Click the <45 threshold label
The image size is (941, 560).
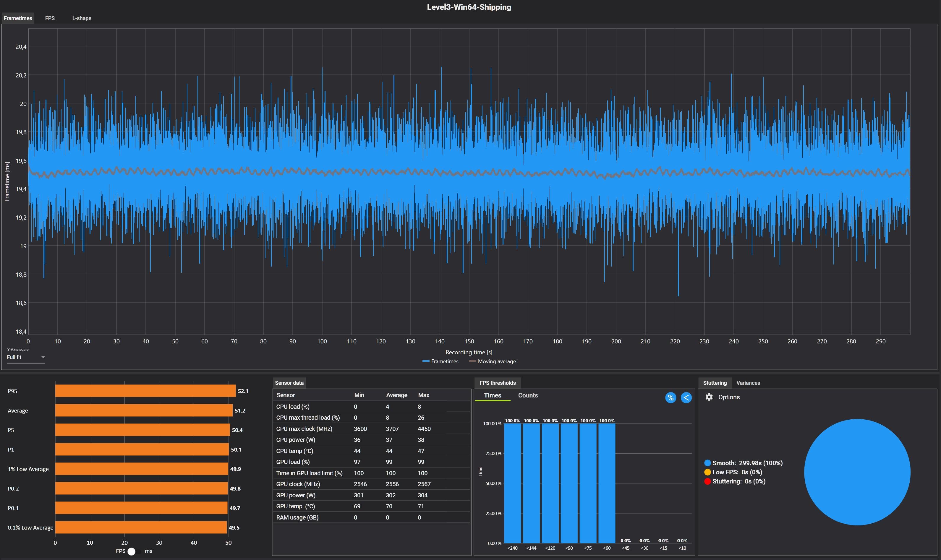[x=626, y=548]
